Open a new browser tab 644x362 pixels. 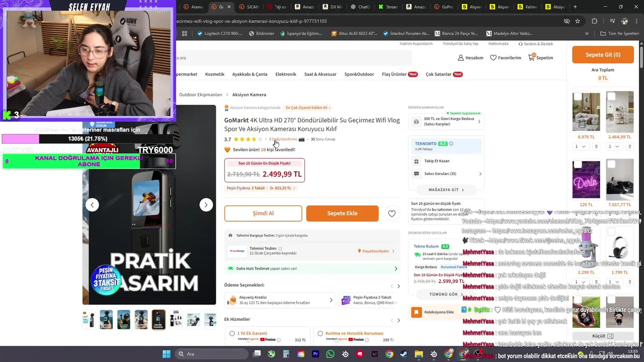coord(575,7)
